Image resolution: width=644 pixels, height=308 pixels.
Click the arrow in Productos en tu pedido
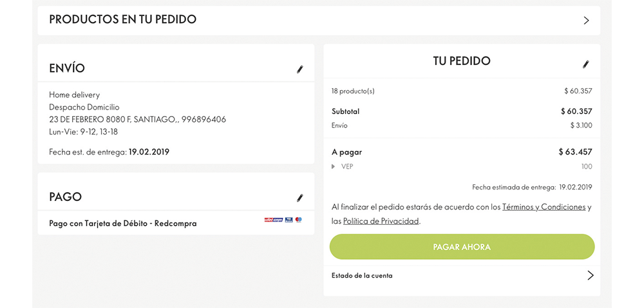click(x=586, y=21)
